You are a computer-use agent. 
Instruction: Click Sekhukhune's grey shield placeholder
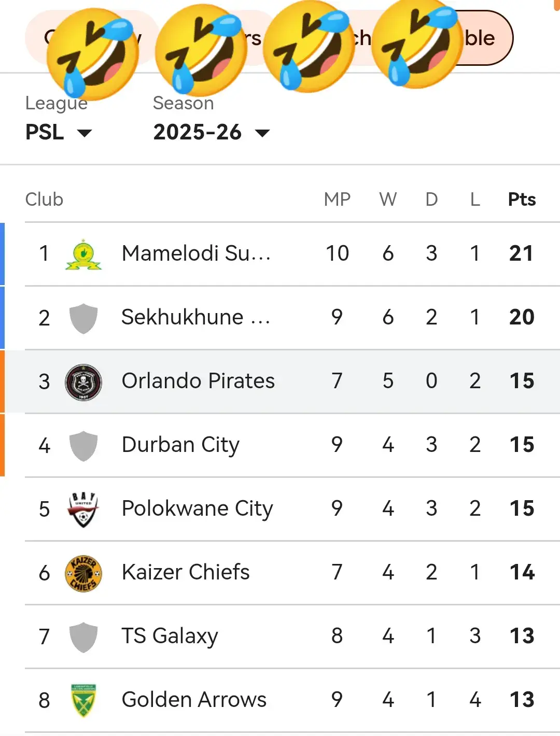tap(83, 318)
